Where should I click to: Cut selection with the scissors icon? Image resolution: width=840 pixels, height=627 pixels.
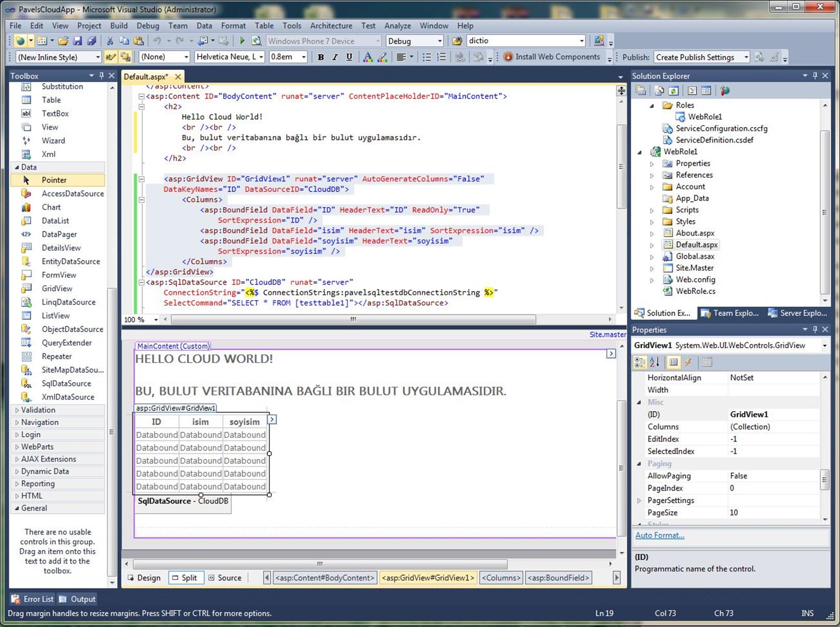[x=109, y=41]
